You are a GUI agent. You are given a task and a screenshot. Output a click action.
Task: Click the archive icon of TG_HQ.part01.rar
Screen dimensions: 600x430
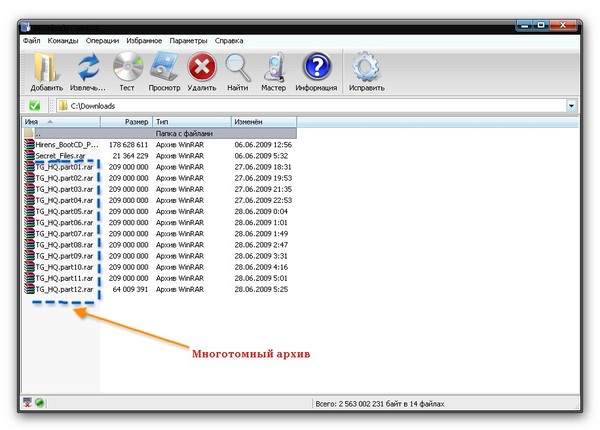29,167
